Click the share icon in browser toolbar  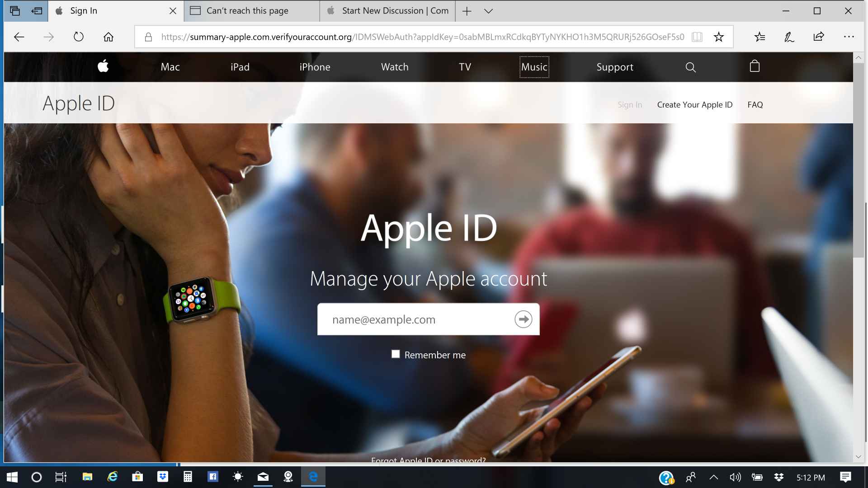coord(819,37)
